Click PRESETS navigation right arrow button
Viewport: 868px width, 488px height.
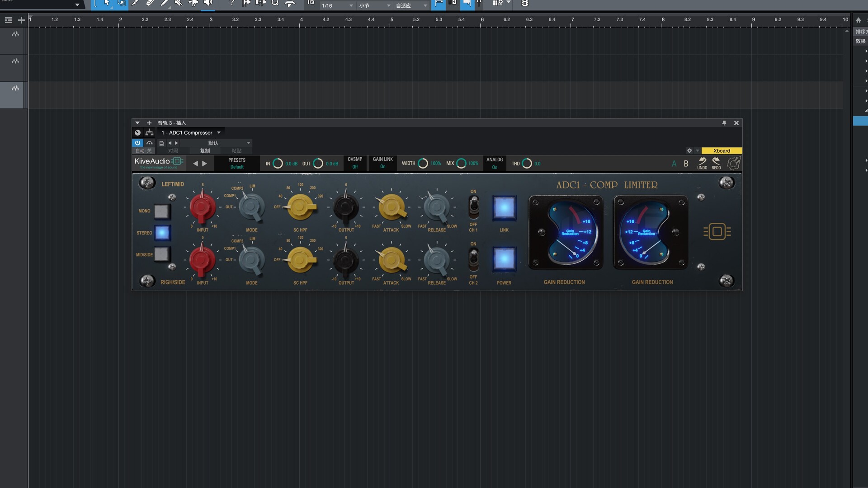tap(204, 163)
